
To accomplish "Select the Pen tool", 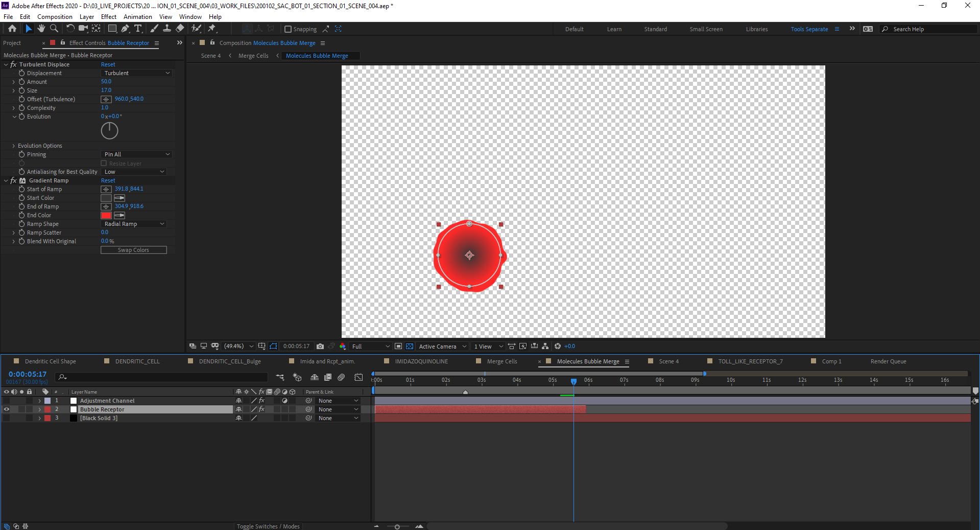I will [x=125, y=29].
